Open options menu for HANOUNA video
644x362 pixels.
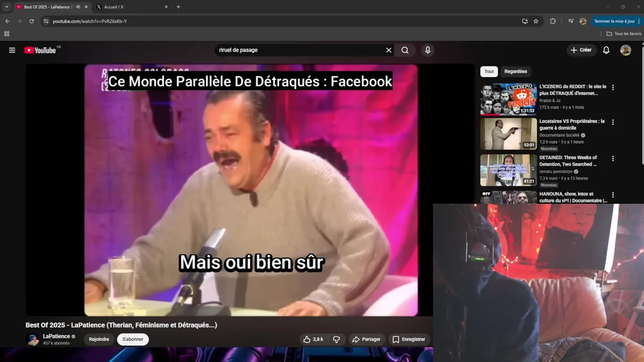coord(613,195)
